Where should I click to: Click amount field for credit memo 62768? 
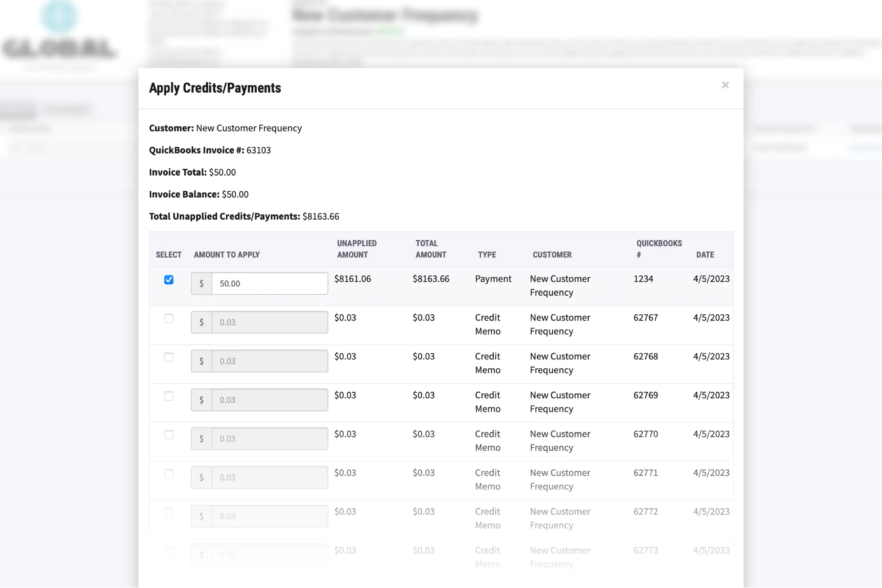[269, 361]
